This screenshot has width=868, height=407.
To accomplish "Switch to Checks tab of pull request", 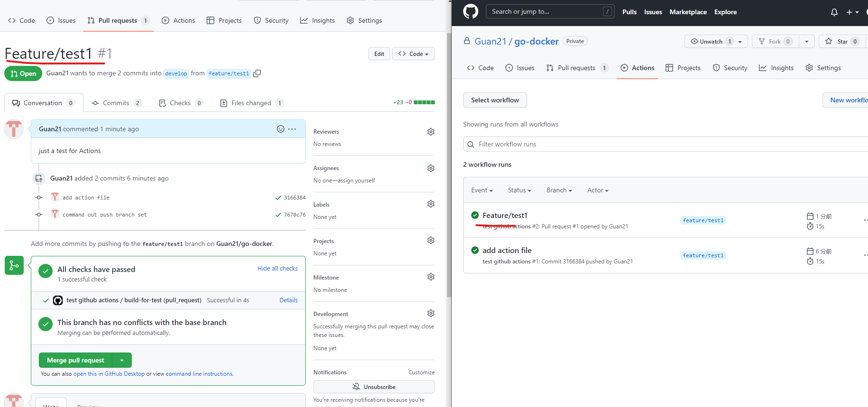I will [x=181, y=103].
